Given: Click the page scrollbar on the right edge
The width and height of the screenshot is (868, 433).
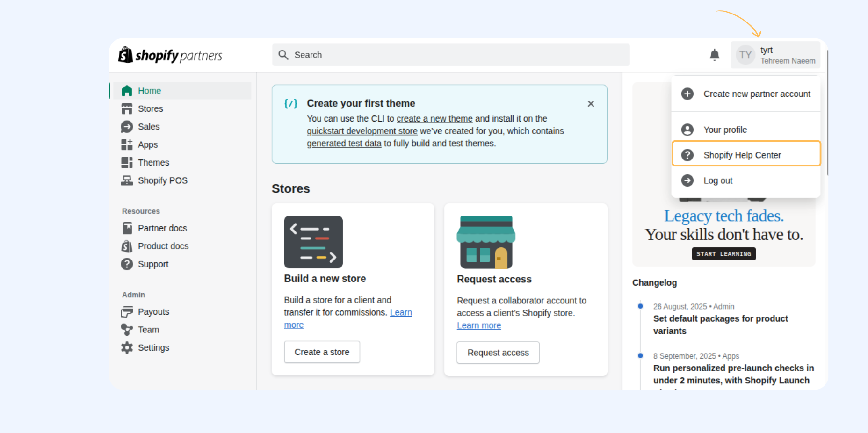Looking at the screenshot, I should pyautogui.click(x=827, y=112).
